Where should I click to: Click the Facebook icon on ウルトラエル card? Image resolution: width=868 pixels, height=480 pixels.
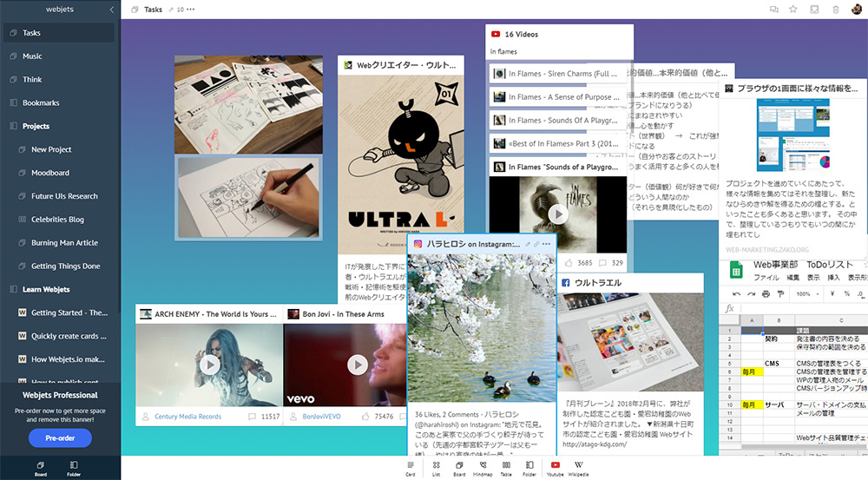pyautogui.click(x=566, y=283)
